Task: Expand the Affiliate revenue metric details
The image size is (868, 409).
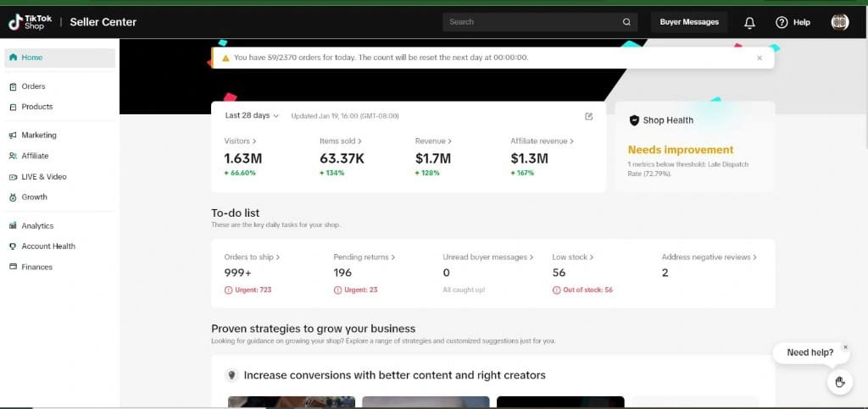Action: [542, 141]
